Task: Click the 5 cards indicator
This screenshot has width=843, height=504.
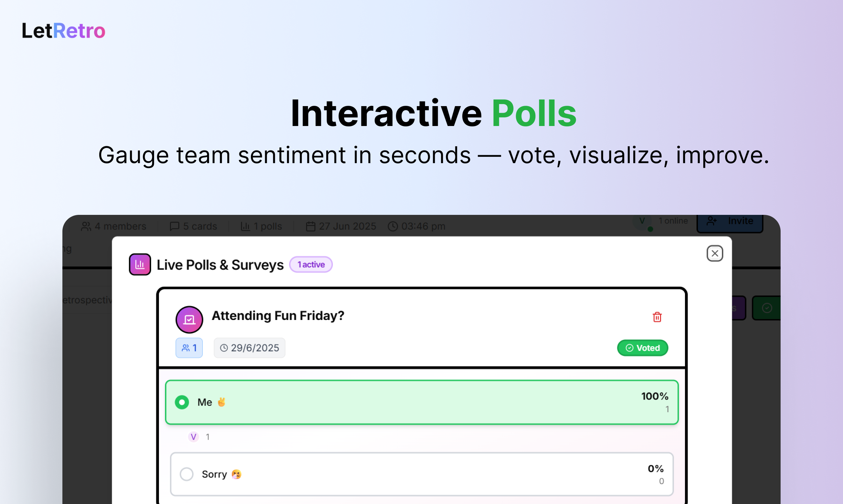Action: tap(193, 226)
